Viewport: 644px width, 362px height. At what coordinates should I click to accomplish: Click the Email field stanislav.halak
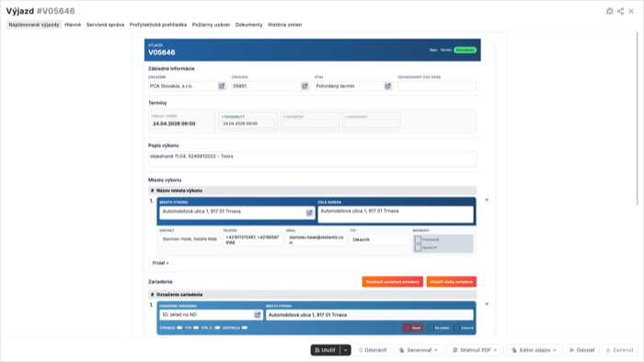tap(316, 239)
